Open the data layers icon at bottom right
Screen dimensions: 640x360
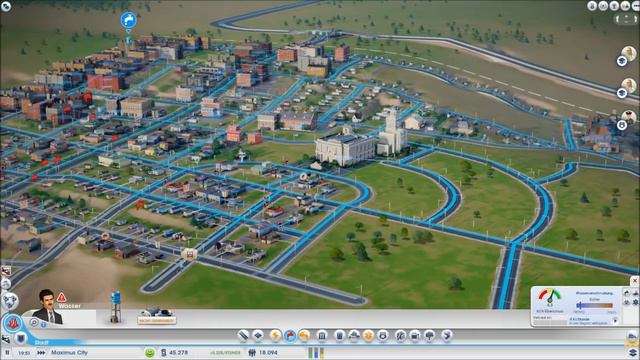click(633, 352)
